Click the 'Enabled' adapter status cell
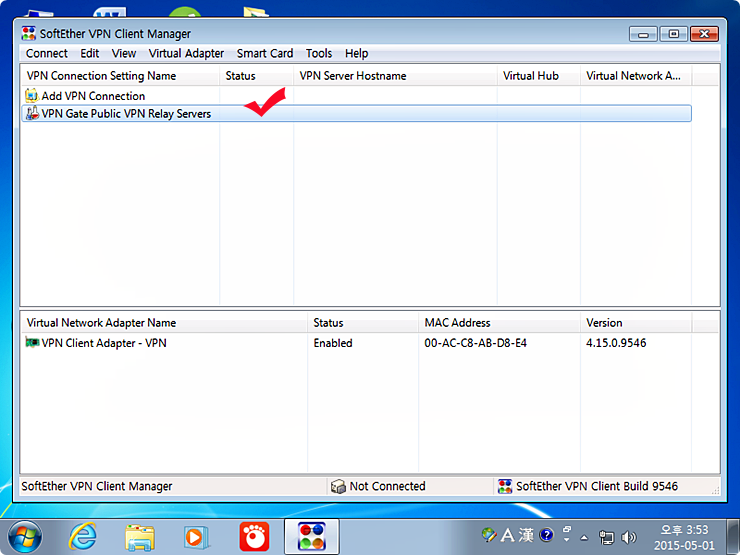The height and width of the screenshot is (555, 740). 333,343
